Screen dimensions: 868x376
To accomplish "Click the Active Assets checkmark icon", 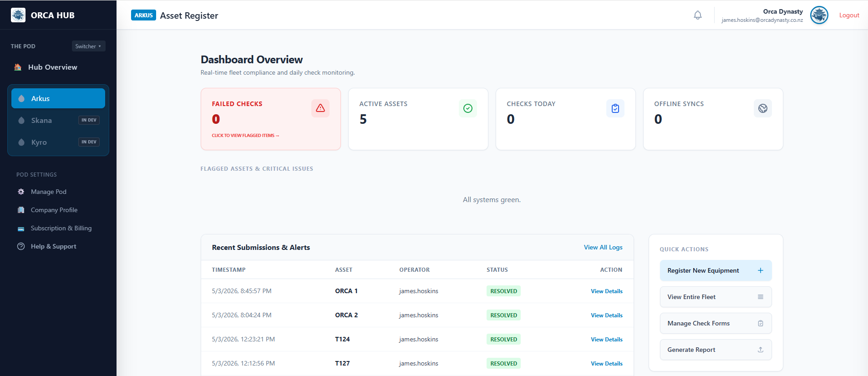I will pyautogui.click(x=468, y=108).
